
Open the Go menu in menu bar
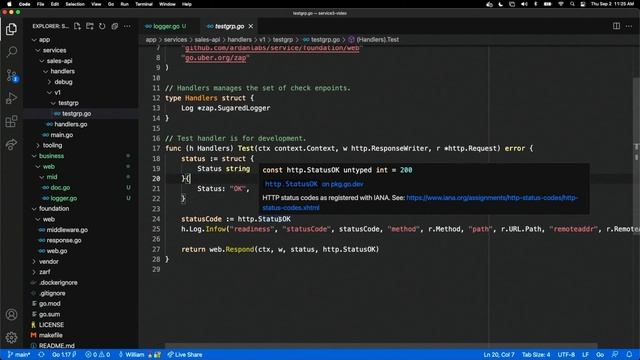(x=111, y=4)
